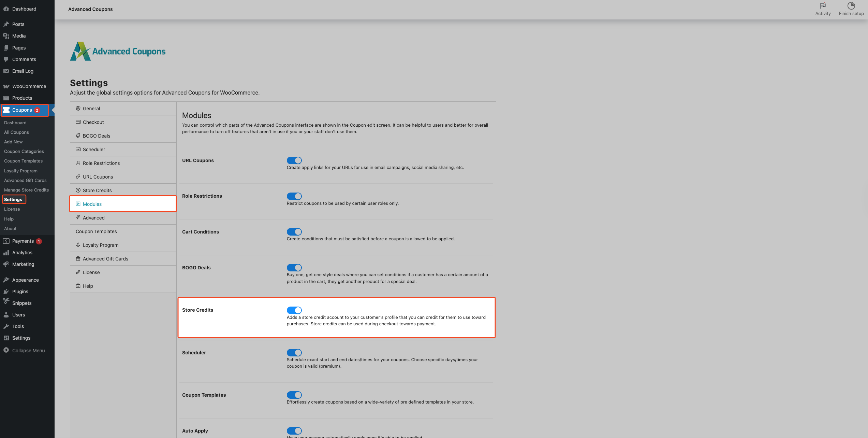Disable the Store Credits module toggle
This screenshot has width=868, height=438.
point(294,310)
